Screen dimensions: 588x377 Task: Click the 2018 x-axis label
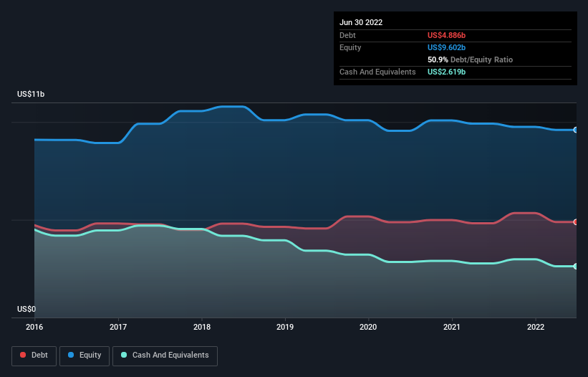coord(202,327)
